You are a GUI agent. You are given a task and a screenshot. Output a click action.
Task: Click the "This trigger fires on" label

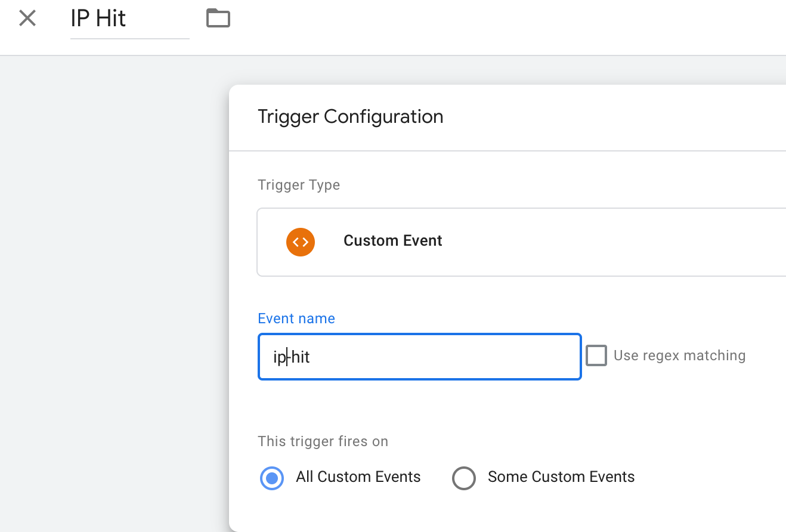[323, 441]
